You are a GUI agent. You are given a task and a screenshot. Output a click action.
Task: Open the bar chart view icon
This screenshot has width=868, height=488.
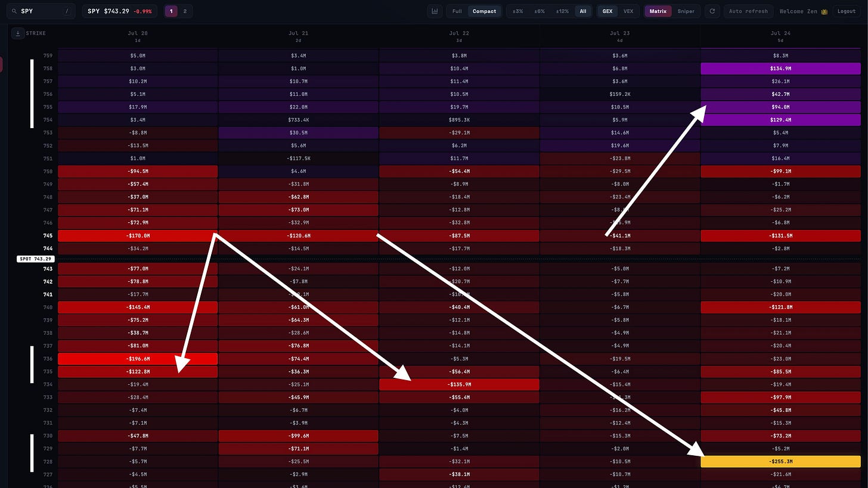click(x=435, y=11)
